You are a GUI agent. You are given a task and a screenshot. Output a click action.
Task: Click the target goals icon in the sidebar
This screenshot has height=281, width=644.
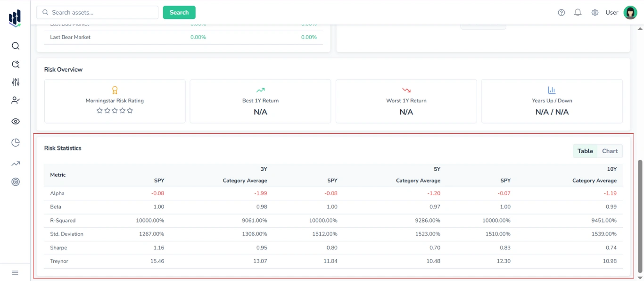tap(15, 182)
